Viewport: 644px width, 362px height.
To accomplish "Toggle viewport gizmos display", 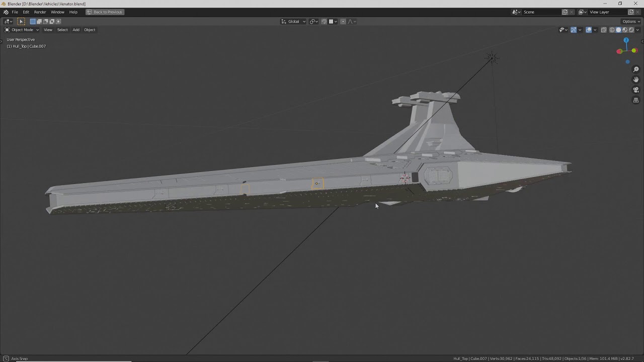I will point(574,30).
